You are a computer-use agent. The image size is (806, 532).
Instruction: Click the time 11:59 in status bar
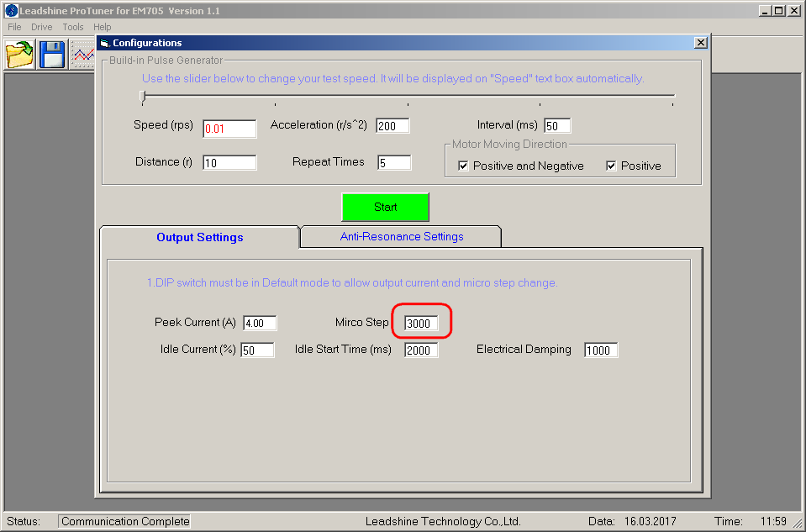tap(773, 521)
